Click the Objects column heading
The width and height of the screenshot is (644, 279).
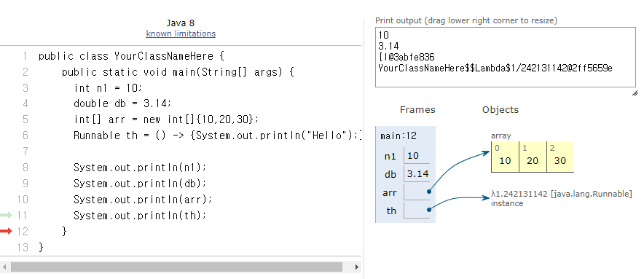(x=500, y=110)
